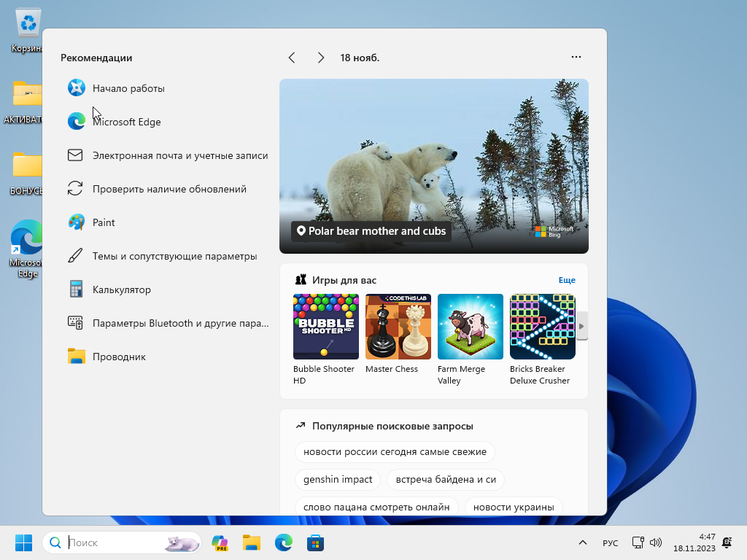Click the Популярные поисковые запросы heading

coord(392,426)
